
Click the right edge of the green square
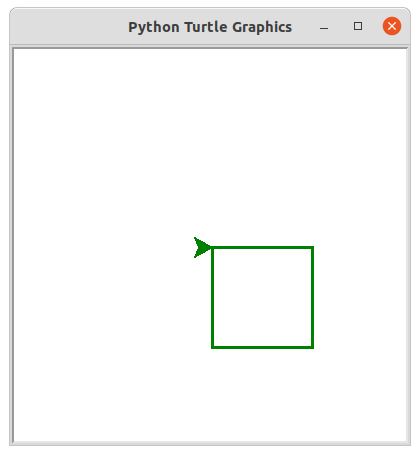tap(313, 298)
